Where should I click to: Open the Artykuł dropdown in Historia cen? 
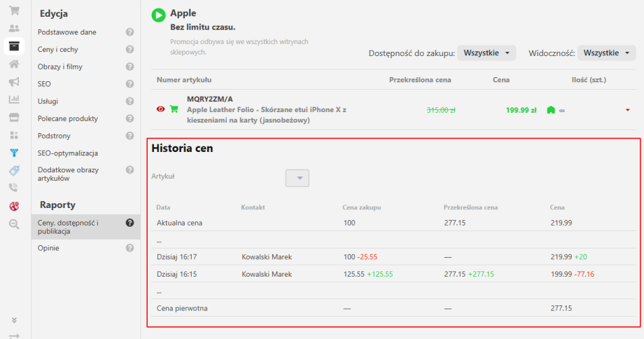click(297, 178)
